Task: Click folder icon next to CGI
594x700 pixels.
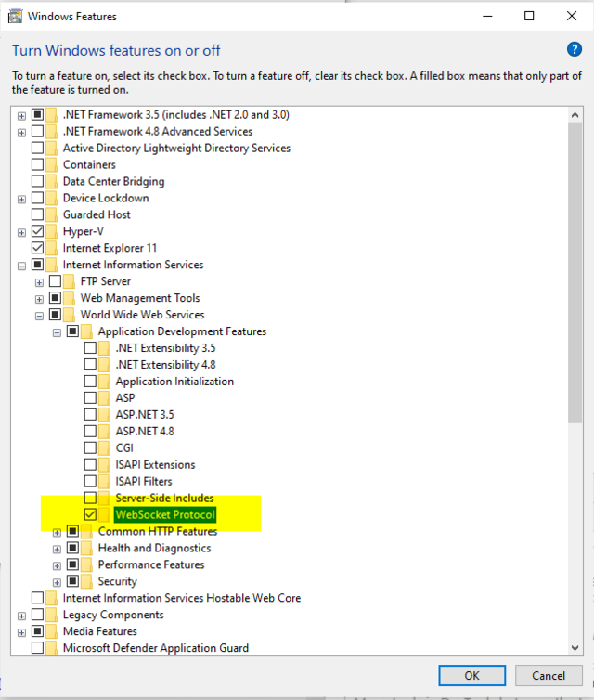Action: click(104, 447)
